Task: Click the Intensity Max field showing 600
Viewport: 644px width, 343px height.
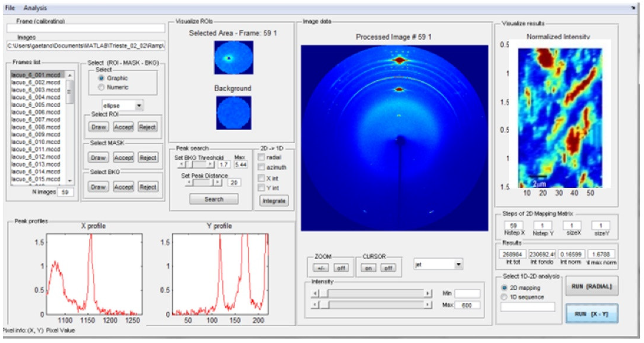Action: [467, 305]
